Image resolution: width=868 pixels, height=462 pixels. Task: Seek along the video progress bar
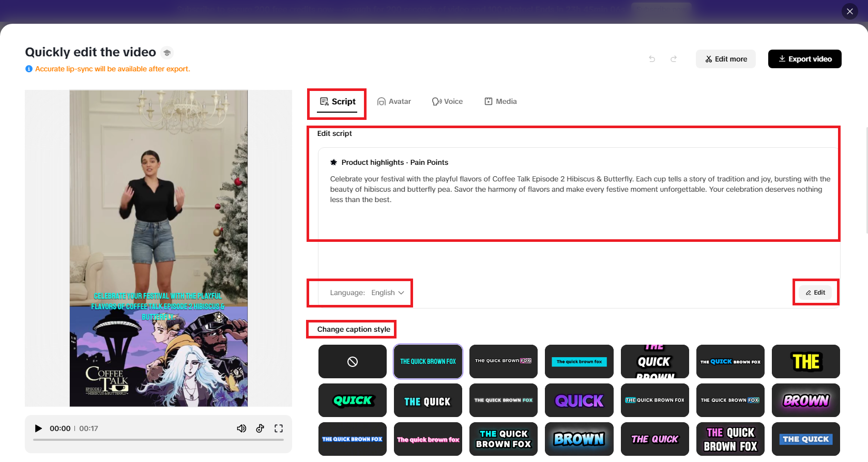pyautogui.click(x=158, y=440)
